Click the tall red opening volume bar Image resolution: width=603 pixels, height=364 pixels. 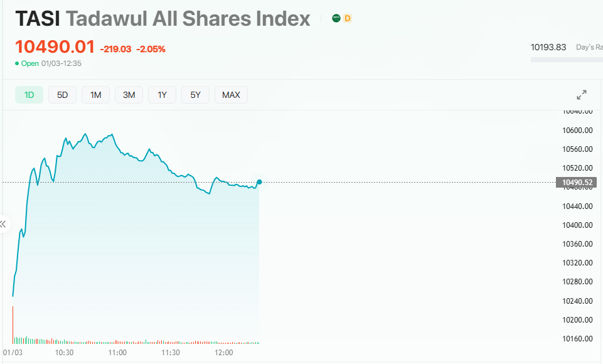13,324
